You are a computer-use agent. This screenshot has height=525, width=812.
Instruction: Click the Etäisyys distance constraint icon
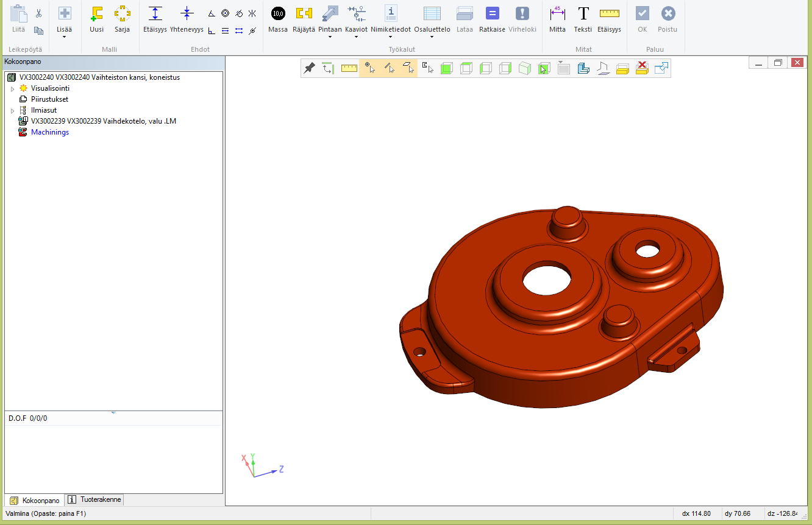pyautogui.click(x=155, y=14)
